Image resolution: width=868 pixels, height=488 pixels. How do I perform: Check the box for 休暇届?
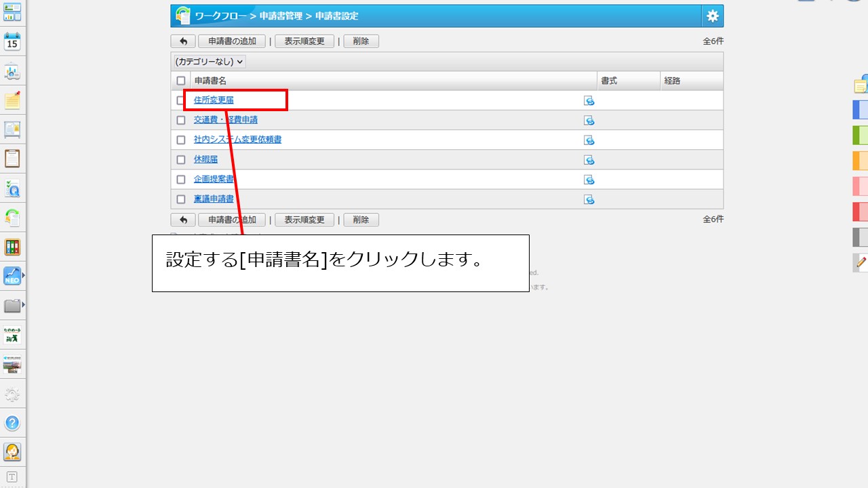tap(181, 160)
